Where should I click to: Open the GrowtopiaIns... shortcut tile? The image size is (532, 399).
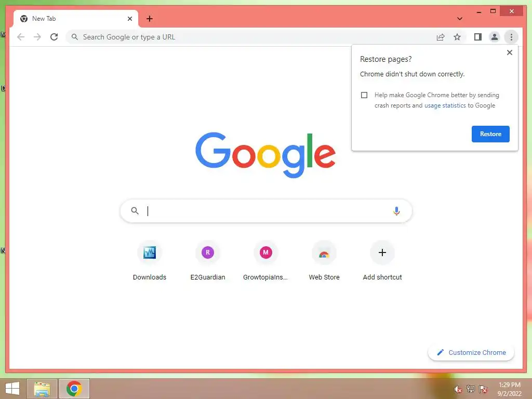tap(265, 261)
